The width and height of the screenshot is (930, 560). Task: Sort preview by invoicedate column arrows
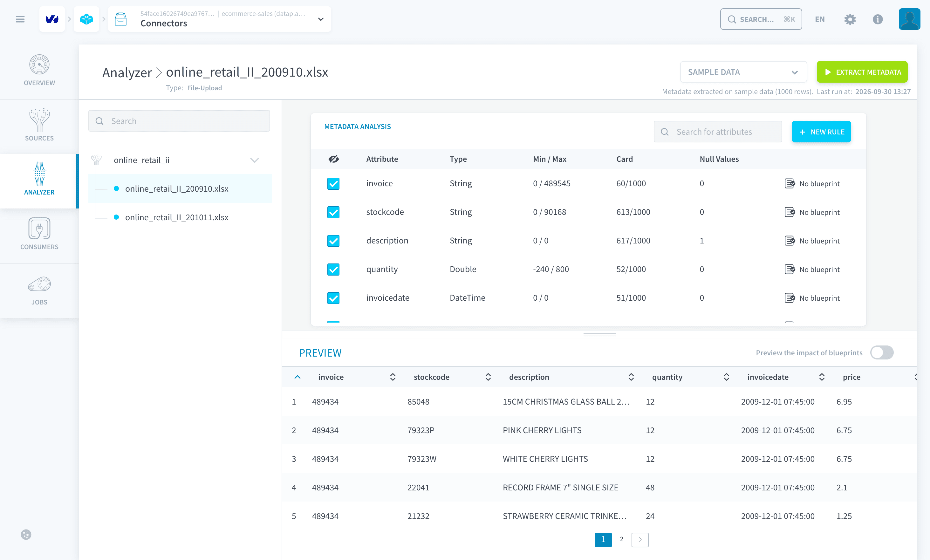coord(822,377)
